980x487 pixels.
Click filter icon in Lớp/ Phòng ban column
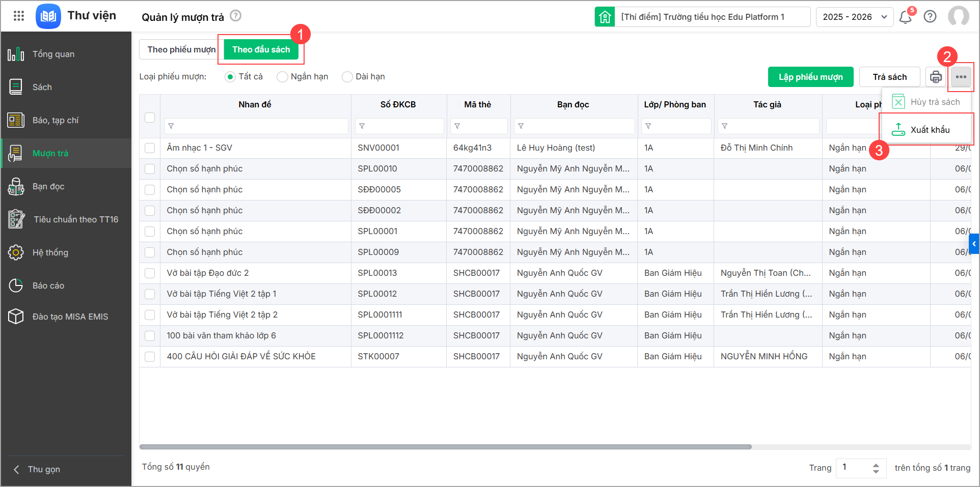tap(648, 126)
